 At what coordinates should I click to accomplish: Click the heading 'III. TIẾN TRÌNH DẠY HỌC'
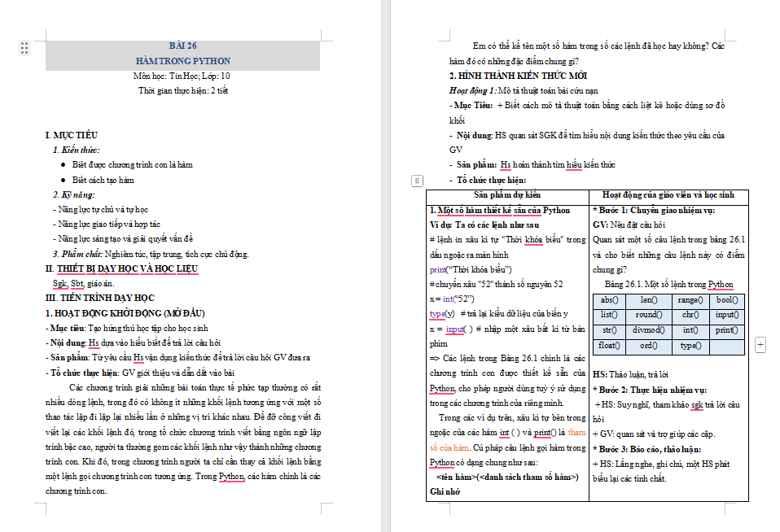[100, 298]
